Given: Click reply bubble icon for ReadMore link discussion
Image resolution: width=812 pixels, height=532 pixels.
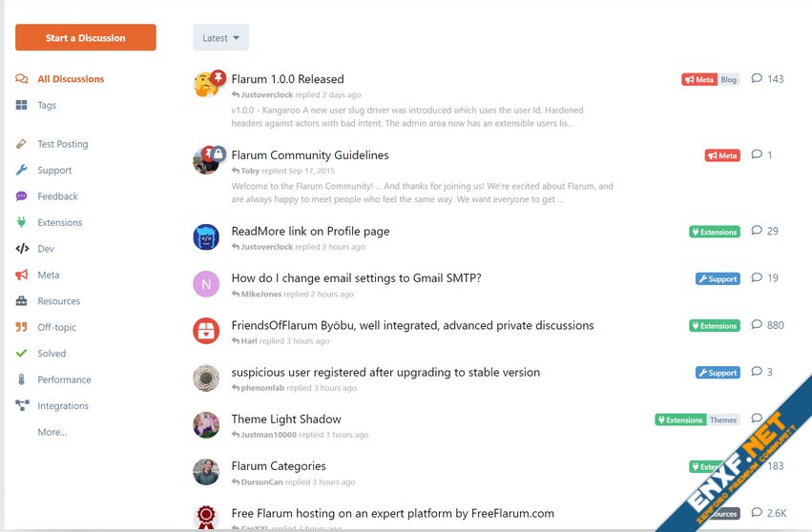Looking at the screenshot, I should (757, 231).
